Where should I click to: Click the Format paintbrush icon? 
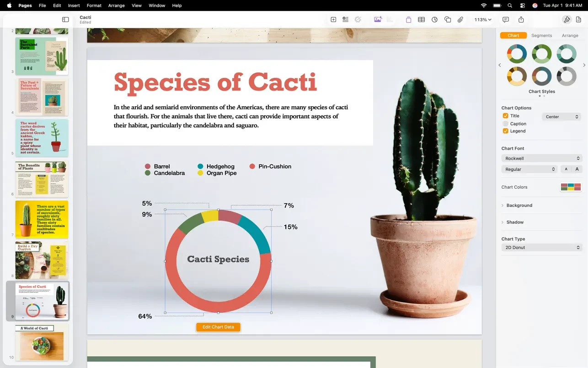click(567, 20)
